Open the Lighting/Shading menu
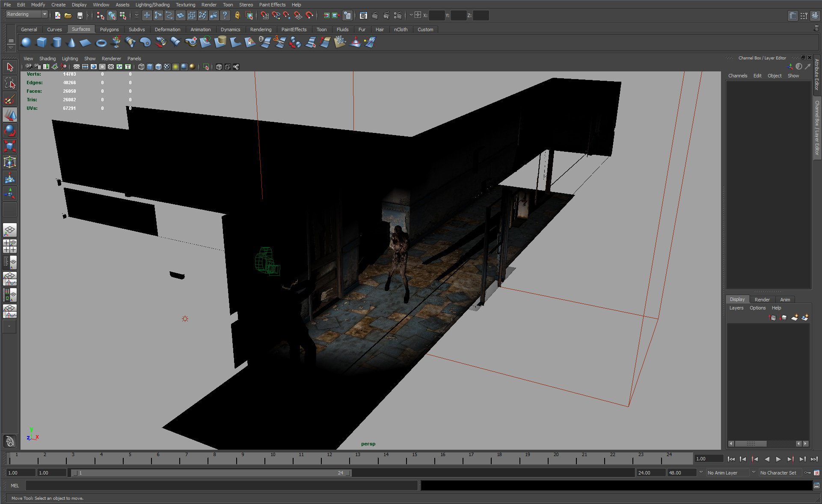 (152, 5)
